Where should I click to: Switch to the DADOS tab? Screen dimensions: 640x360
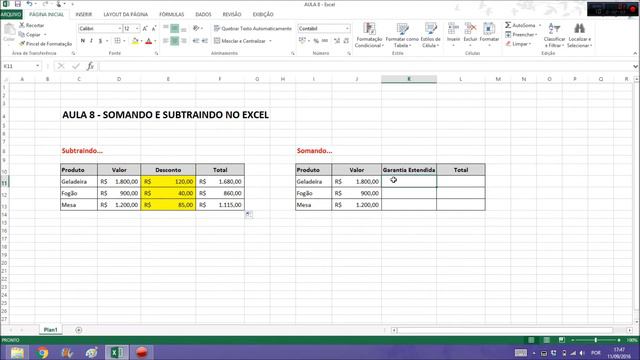pyautogui.click(x=203, y=14)
